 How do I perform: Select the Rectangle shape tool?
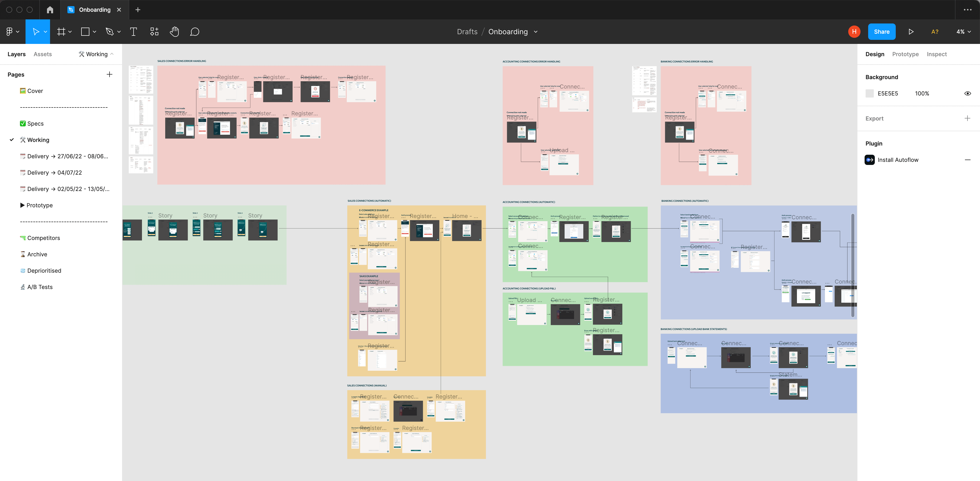85,32
